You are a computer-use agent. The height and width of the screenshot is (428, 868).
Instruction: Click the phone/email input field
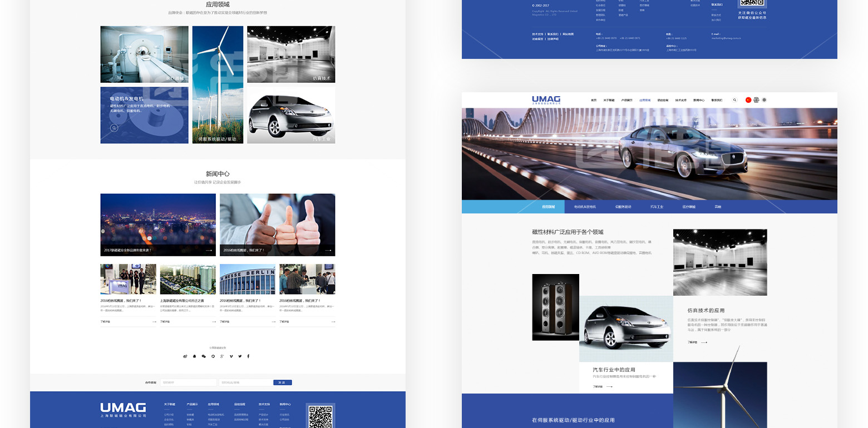point(245,382)
